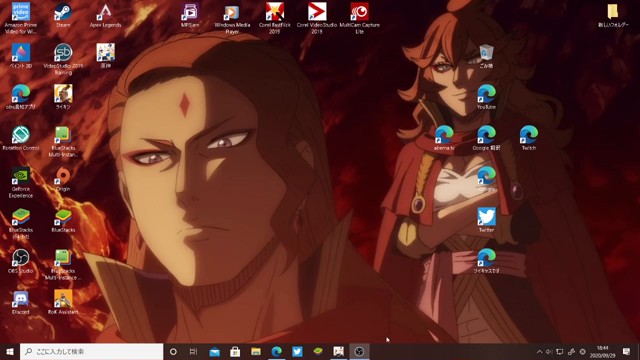Screen dimensions: 640x360
Task: Select the Windows Media Player shortcut
Action: point(232,18)
